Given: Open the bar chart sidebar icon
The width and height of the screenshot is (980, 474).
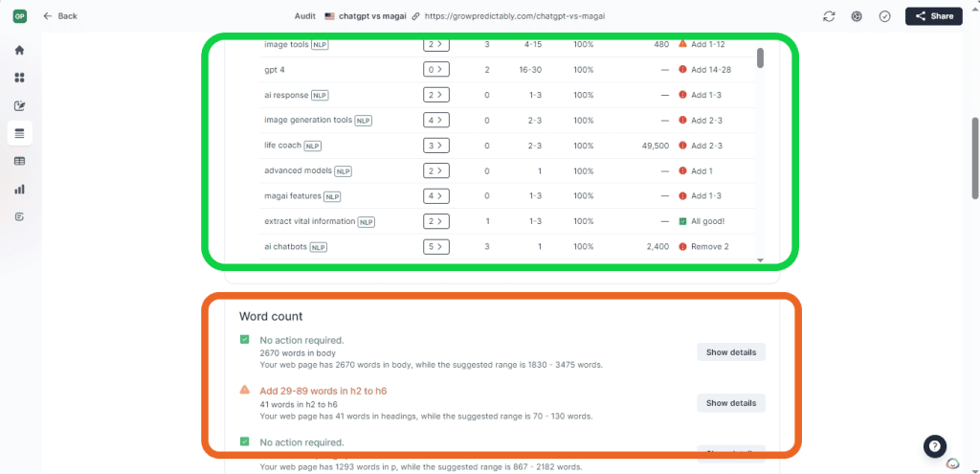Looking at the screenshot, I should click(19, 189).
